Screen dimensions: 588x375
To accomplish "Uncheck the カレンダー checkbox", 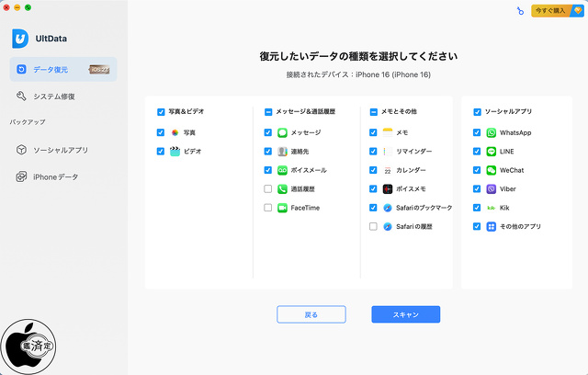I will (x=373, y=170).
